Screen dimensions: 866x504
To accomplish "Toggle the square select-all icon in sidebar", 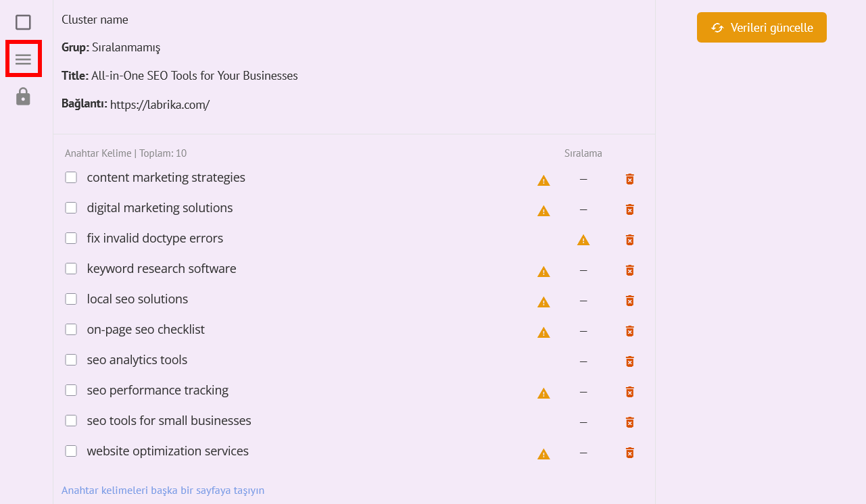I will click(x=24, y=22).
